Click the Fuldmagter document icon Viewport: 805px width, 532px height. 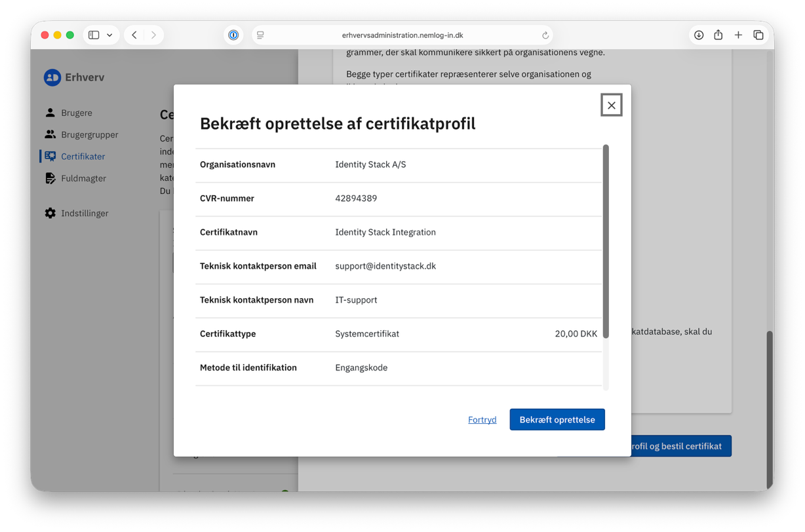point(50,178)
